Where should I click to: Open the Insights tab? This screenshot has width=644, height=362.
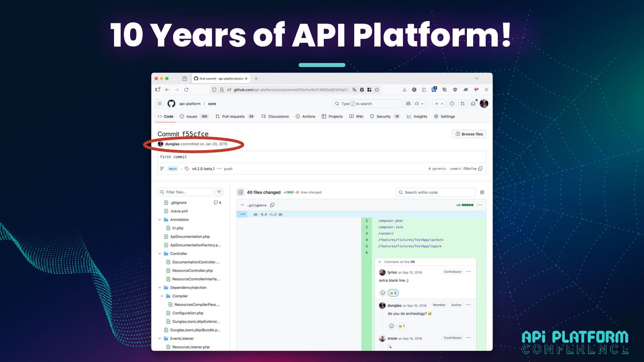(x=417, y=117)
